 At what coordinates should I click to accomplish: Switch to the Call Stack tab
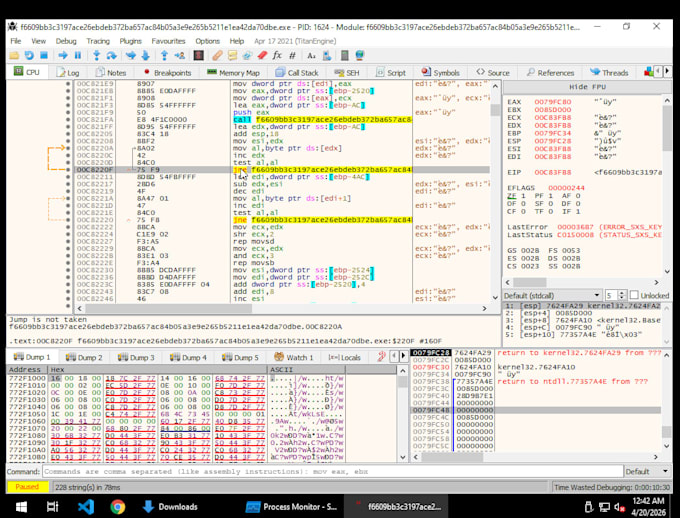click(297, 72)
